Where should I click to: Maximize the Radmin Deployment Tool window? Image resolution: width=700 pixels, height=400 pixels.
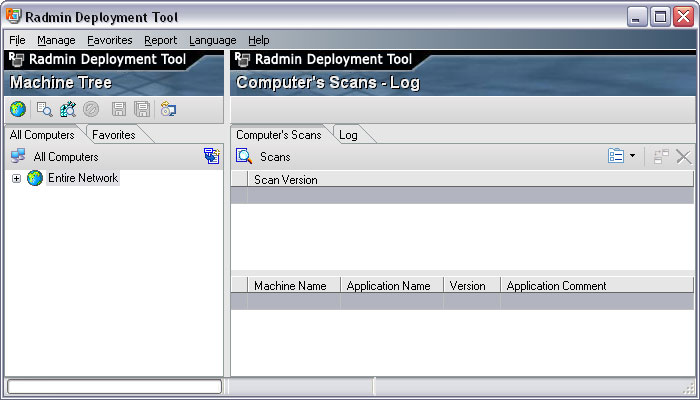click(x=660, y=17)
